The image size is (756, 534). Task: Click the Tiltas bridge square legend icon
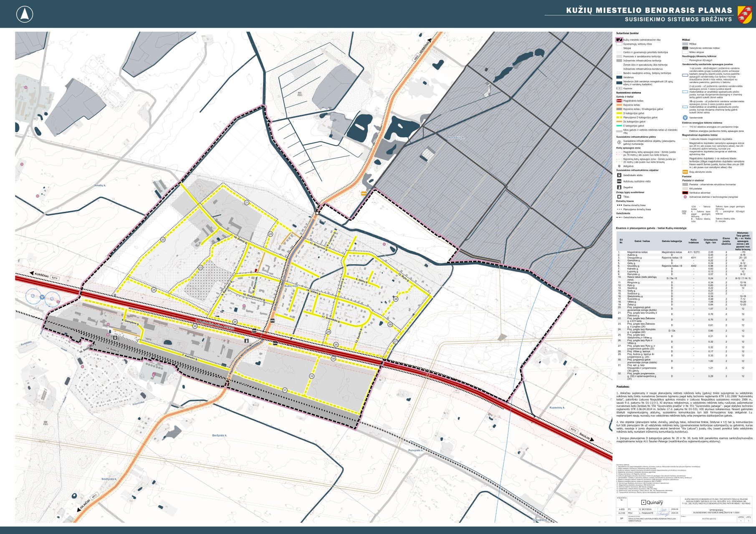coord(619,196)
